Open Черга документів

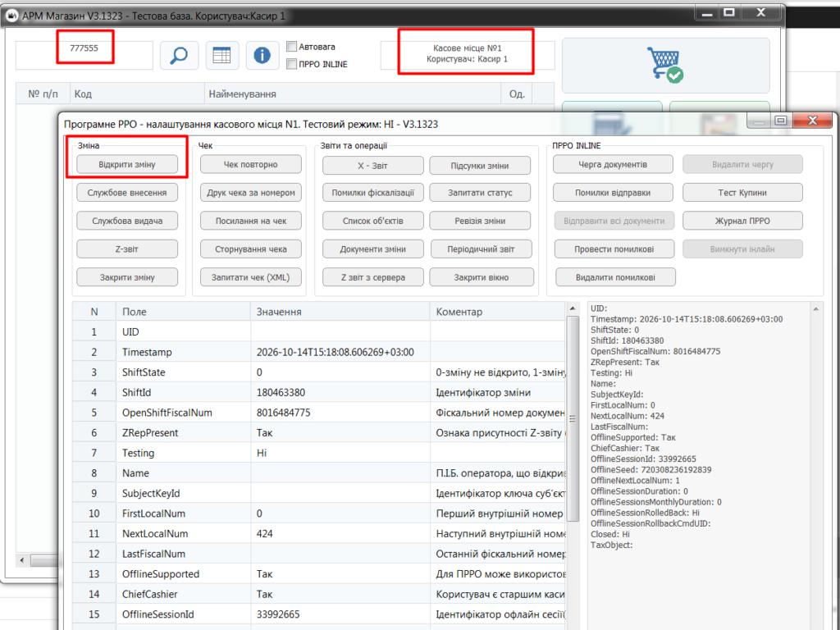point(613,164)
